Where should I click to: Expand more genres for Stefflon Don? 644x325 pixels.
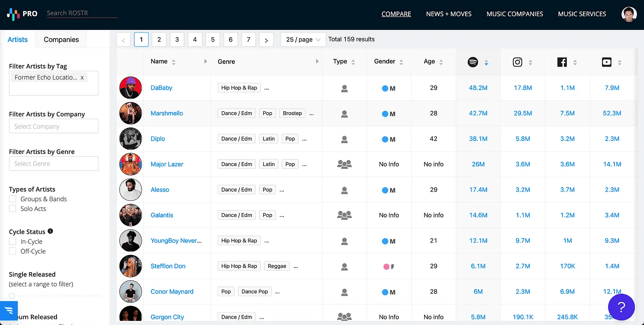[296, 266]
